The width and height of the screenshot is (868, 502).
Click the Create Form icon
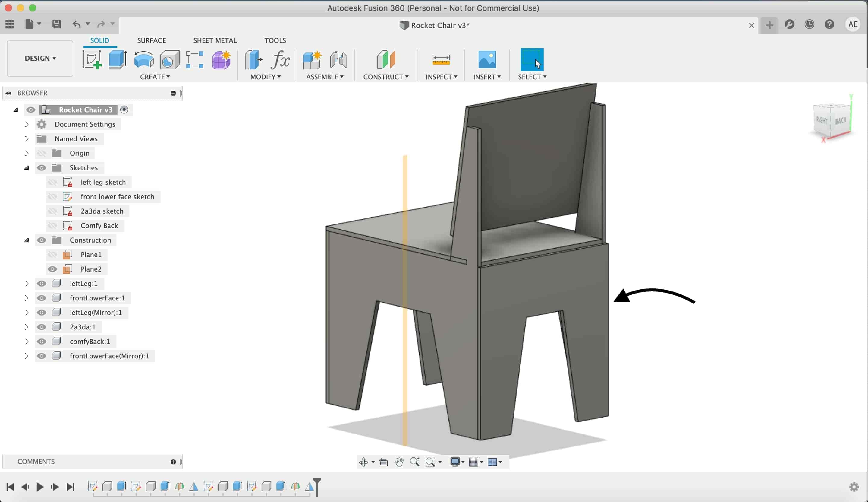click(x=221, y=60)
